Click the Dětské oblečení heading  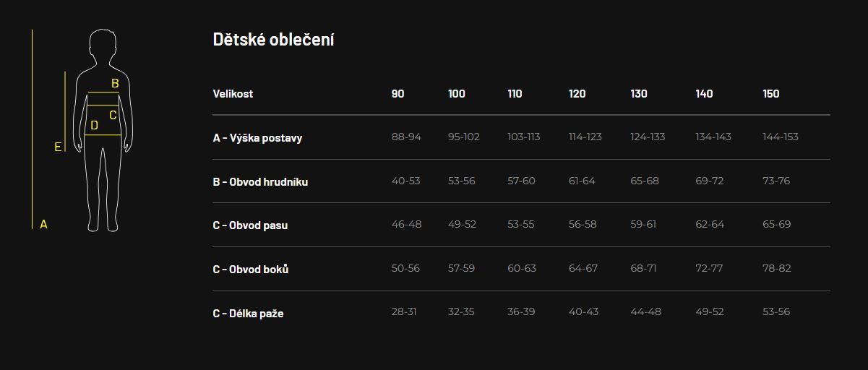(x=273, y=40)
